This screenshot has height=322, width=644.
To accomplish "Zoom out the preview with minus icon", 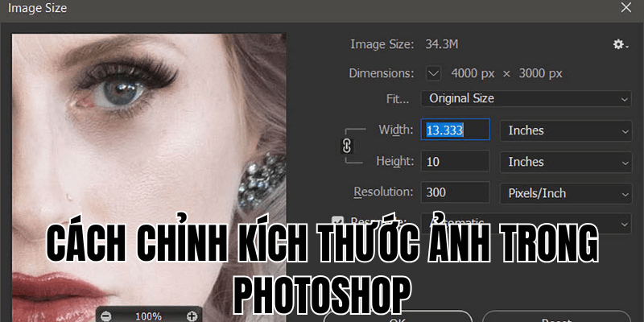I will (x=107, y=316).
